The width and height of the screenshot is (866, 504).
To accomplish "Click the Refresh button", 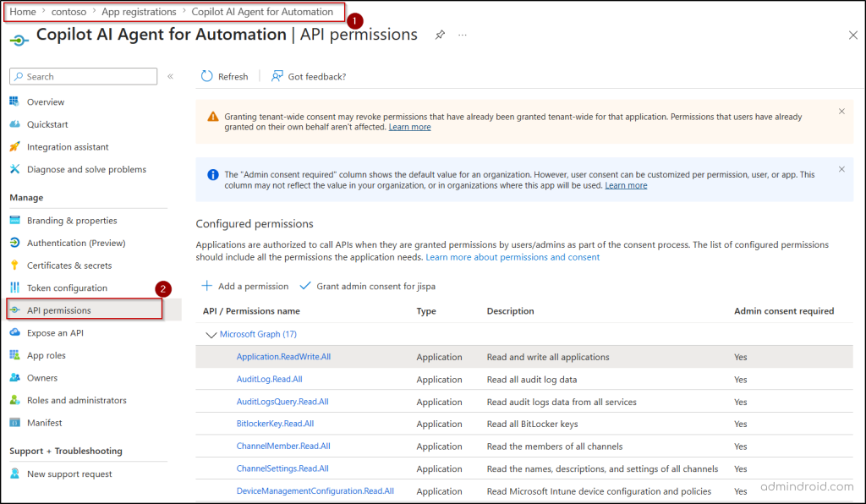I will [x=224, y=76].
